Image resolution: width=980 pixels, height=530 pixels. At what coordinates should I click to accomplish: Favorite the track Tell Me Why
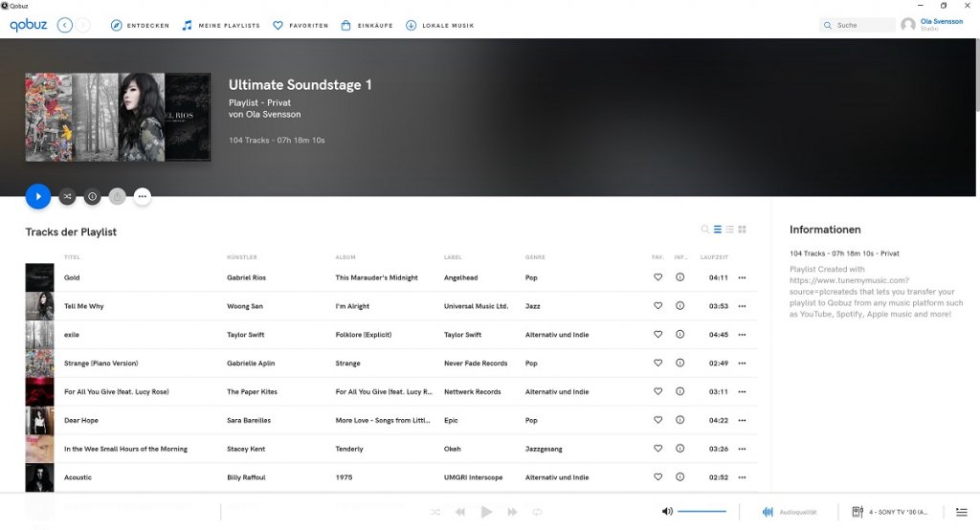coord(658,305)
